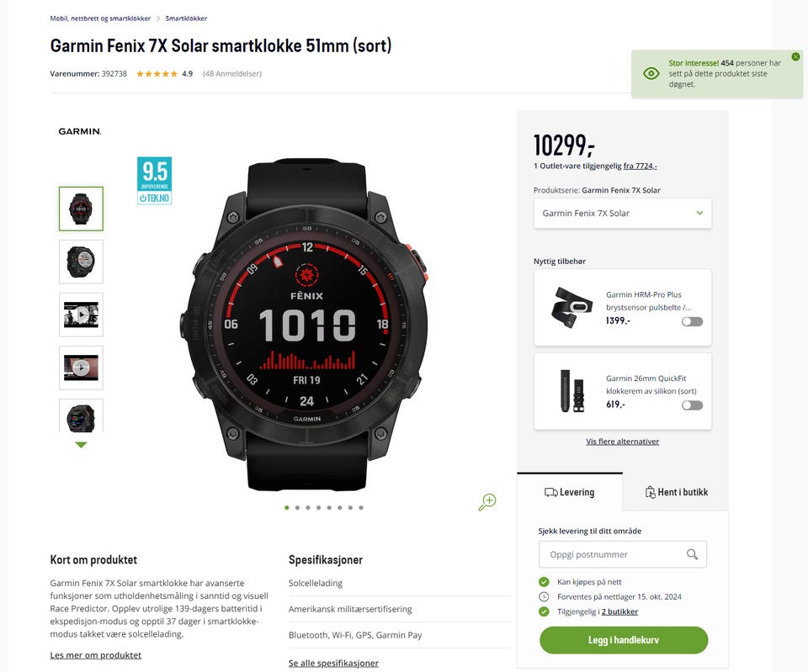Close the 'Stor interesse' notification popup
808x672 pixels.
click(795, 56)
